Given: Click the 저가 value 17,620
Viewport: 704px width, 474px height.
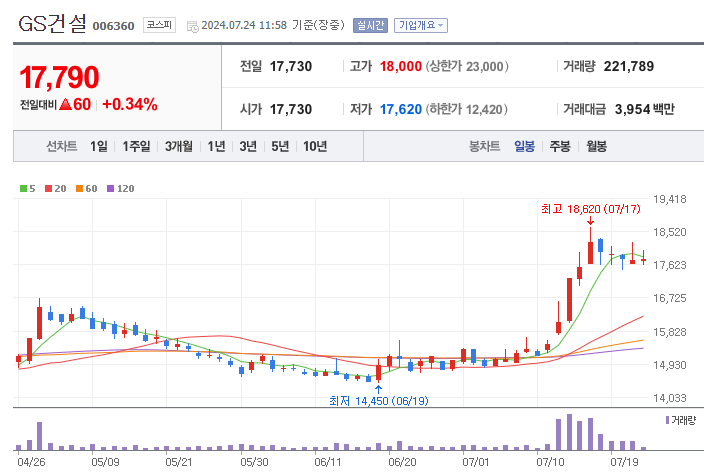Looking at the screenshot, I should [x=401, y=110].
